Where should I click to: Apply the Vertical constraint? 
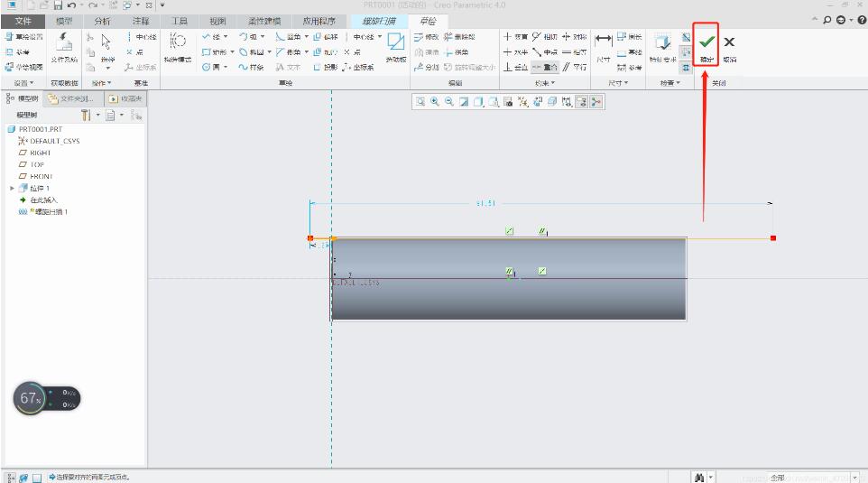coord(515,36)
